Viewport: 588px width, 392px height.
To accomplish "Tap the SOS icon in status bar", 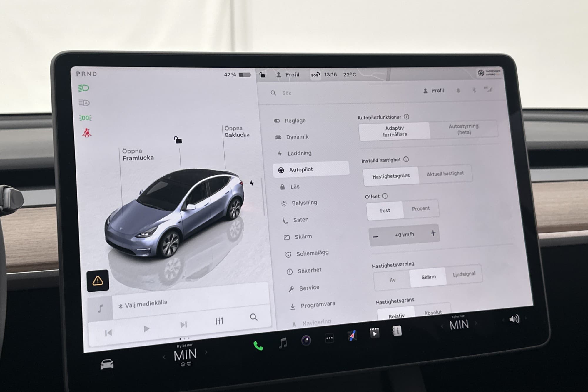I will click(x=315, y=75).
